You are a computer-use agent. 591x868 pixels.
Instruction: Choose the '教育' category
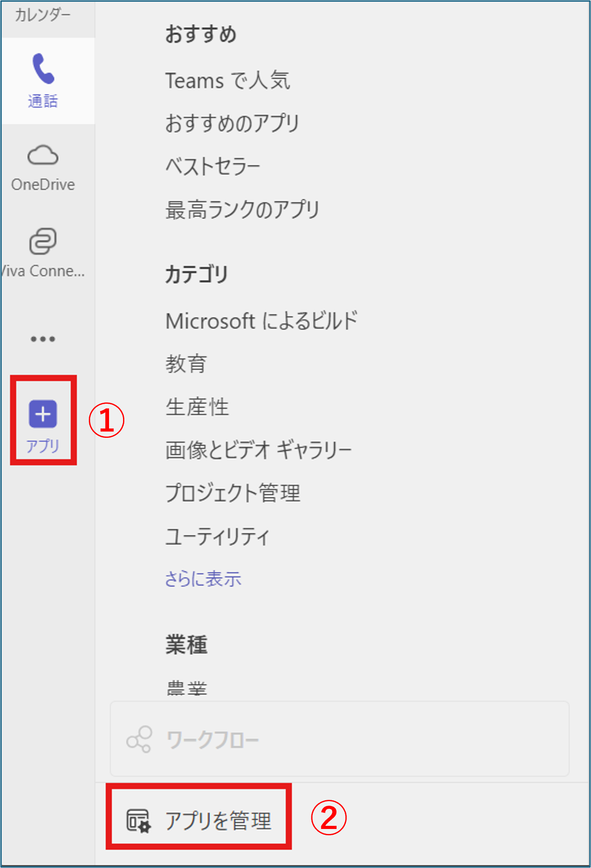coord(186,364)
